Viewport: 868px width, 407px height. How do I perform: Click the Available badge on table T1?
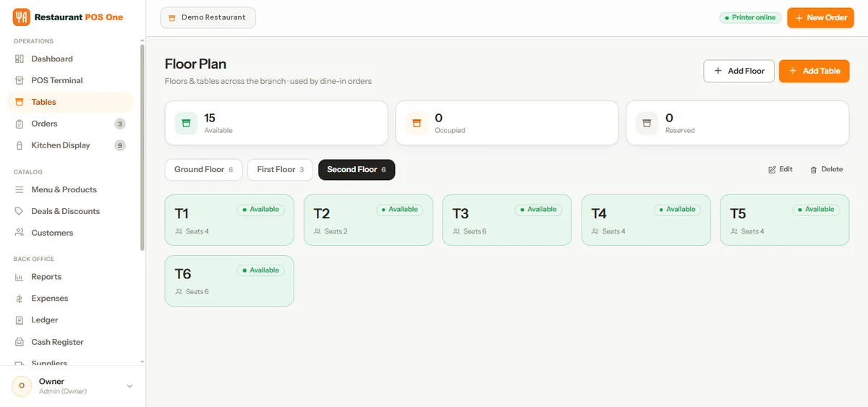(260, 210)
